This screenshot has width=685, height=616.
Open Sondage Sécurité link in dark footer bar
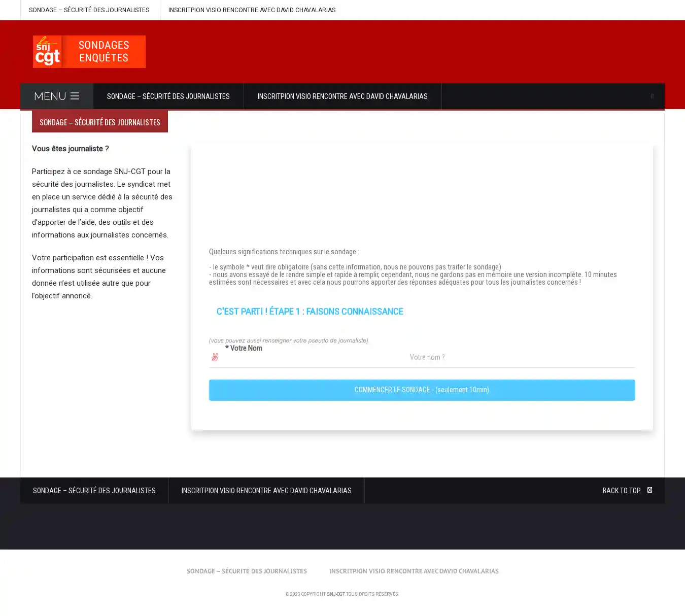pyautogui.click(x=94, y=491)
